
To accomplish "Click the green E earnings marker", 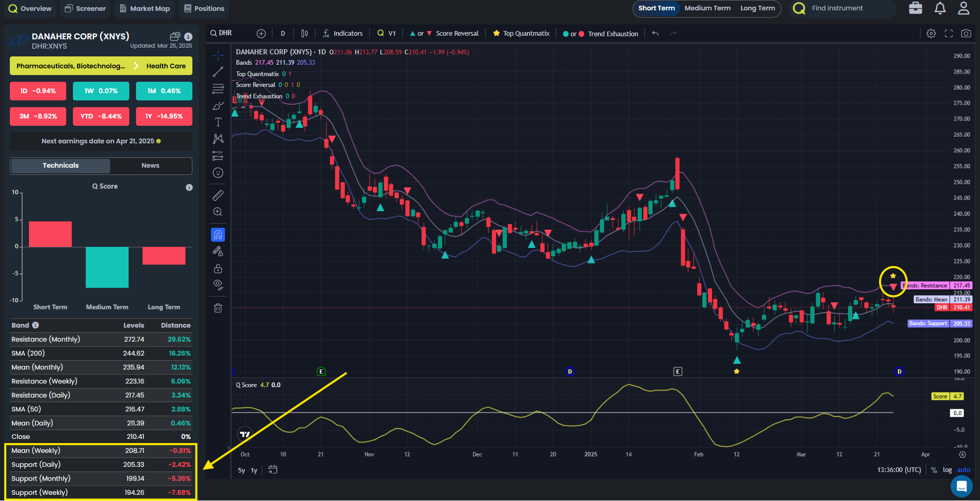I will click(321, 372).
